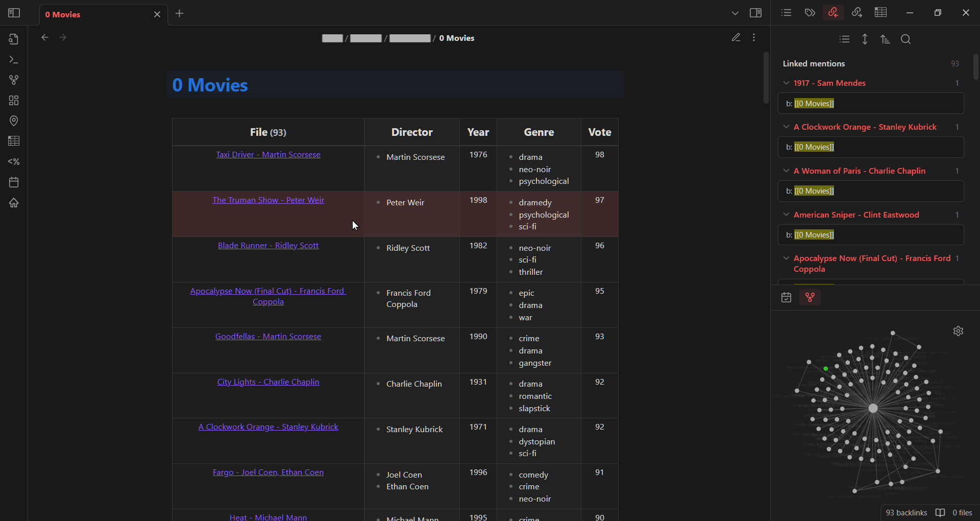Open A Clockwork Orange table link
The image size is (980, 521).
268,427
